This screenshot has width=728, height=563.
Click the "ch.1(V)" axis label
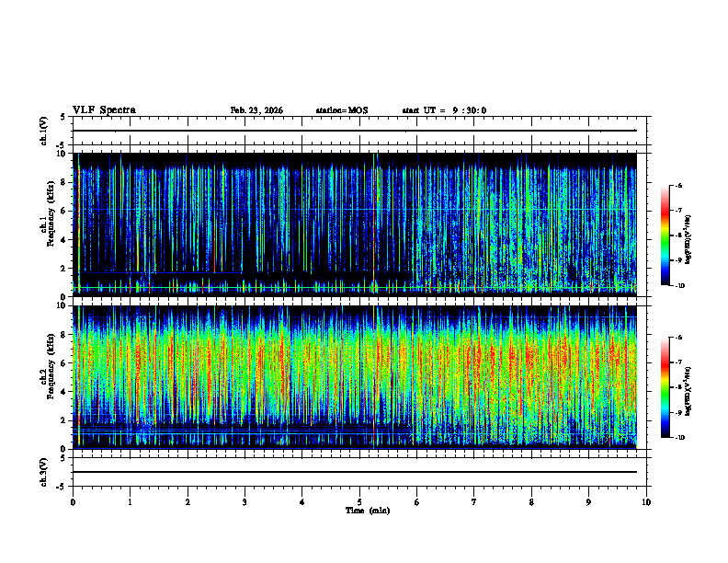(x=44, y=131)
